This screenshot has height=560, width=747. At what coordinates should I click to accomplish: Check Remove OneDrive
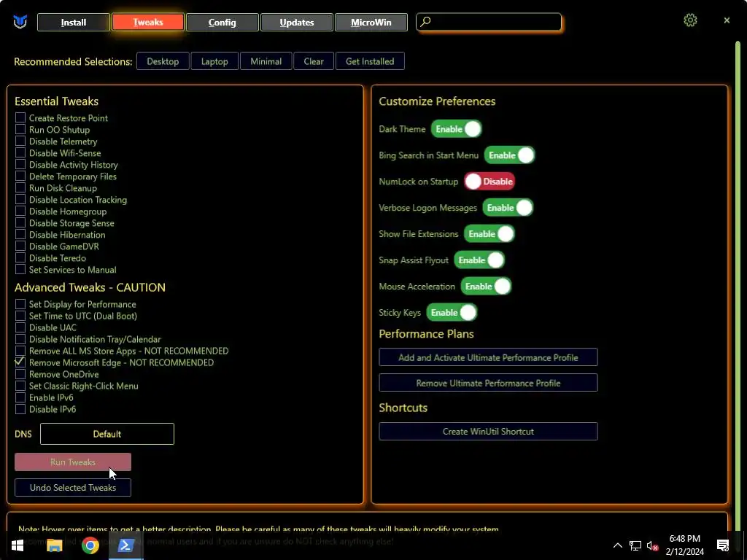coord(20,374)
